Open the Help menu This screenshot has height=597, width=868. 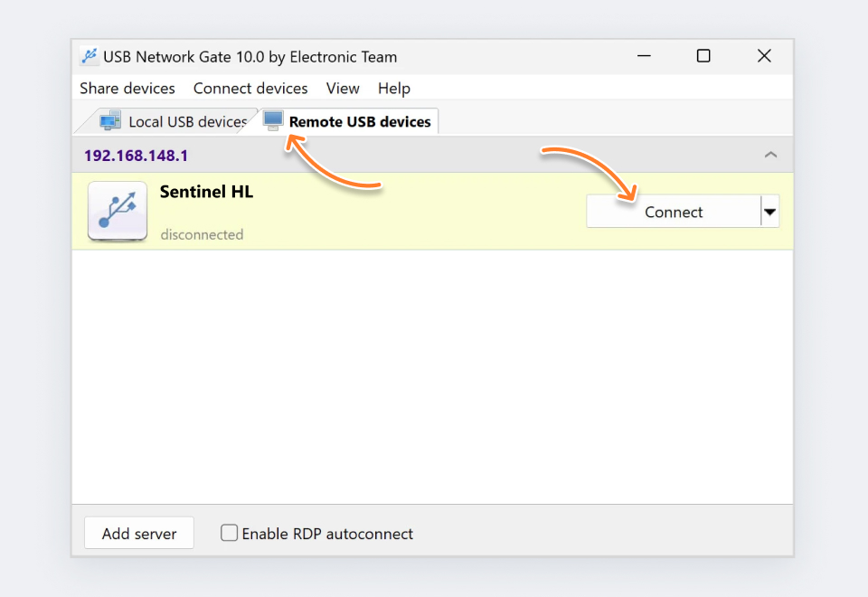point(393,88)
